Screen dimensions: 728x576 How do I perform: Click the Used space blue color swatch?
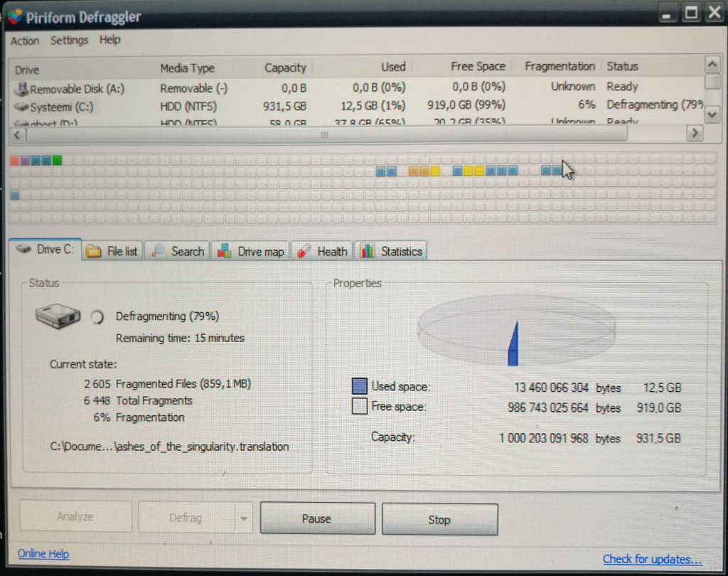coord(359,386)
